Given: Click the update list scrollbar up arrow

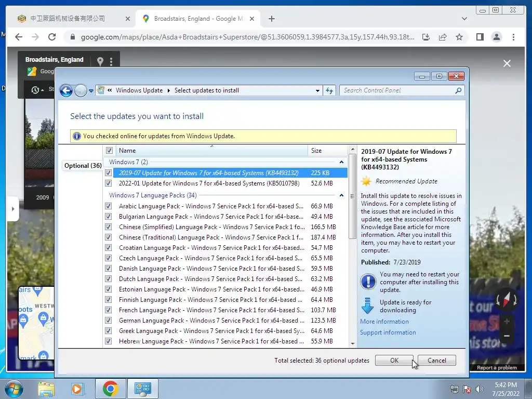Looking at the screenshot, I should (353, 149).
